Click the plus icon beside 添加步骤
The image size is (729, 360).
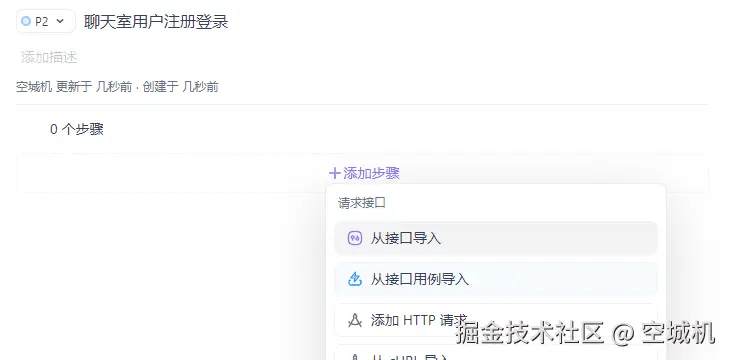[x=334, y=173]
